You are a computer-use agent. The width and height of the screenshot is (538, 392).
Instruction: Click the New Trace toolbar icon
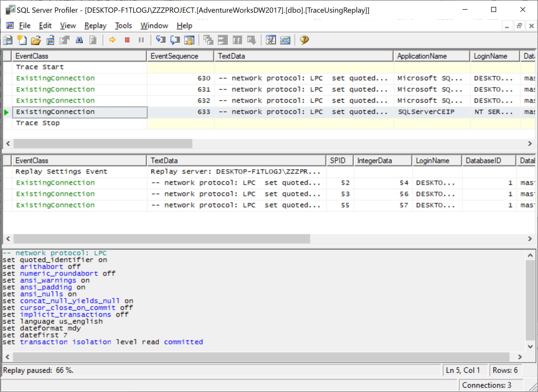point(8,40)
